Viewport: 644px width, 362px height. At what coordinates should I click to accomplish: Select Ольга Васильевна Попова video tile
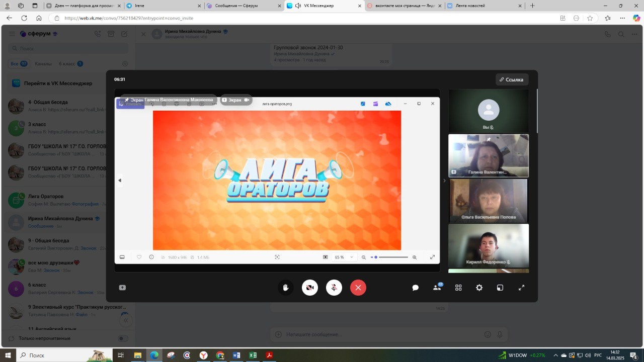tap(488, 200)
